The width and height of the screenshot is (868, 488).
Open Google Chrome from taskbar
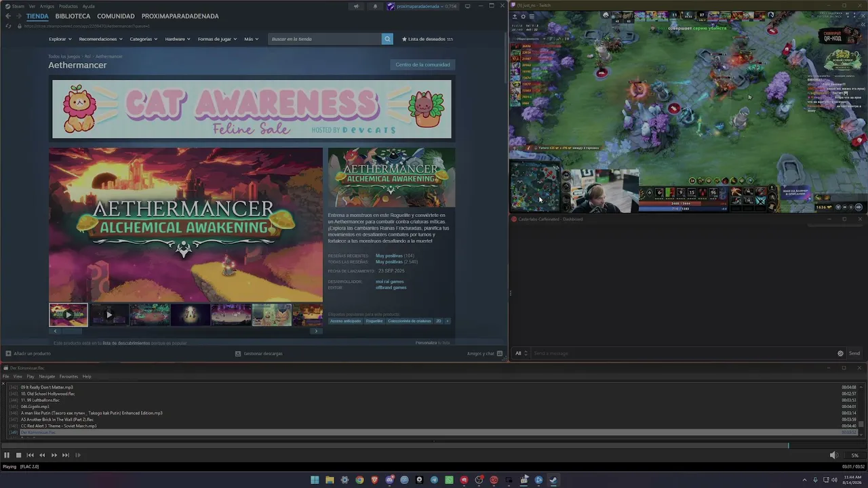tap(359, 480)
